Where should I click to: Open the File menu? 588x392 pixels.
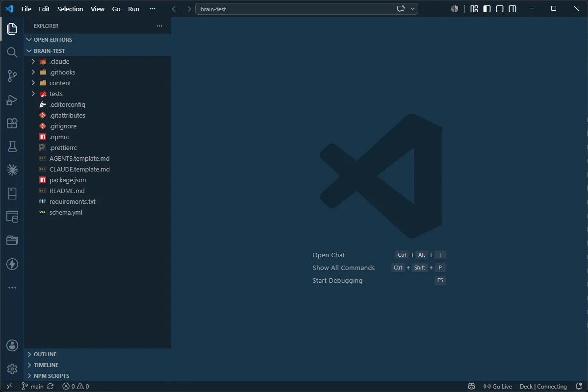point(26,9)
